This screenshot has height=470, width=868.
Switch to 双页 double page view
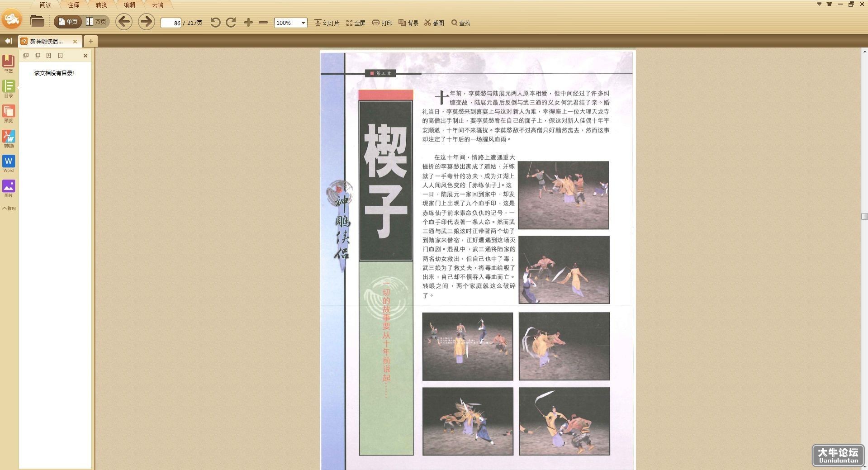96,22
